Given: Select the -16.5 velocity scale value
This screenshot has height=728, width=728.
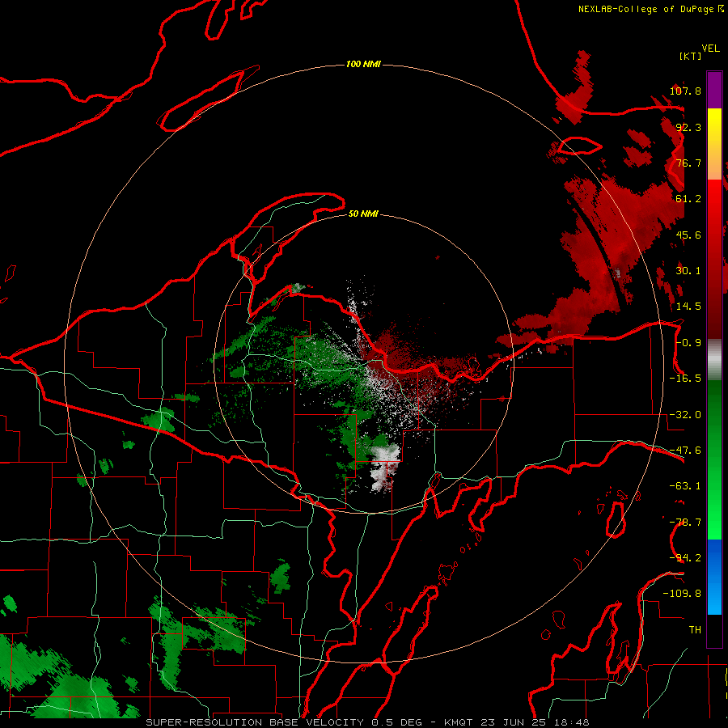Looking at the screenshot, I should 685,379.
